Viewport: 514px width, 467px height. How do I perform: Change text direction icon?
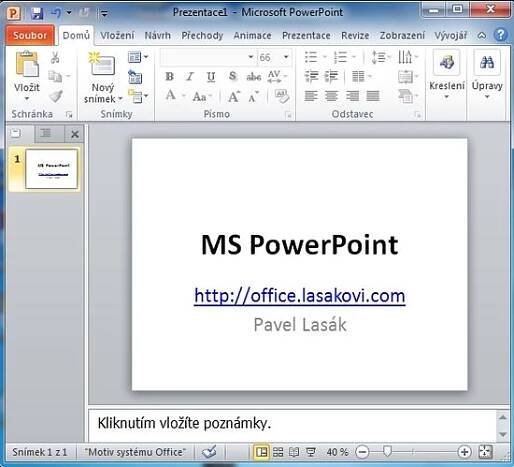tap(407, 57)
